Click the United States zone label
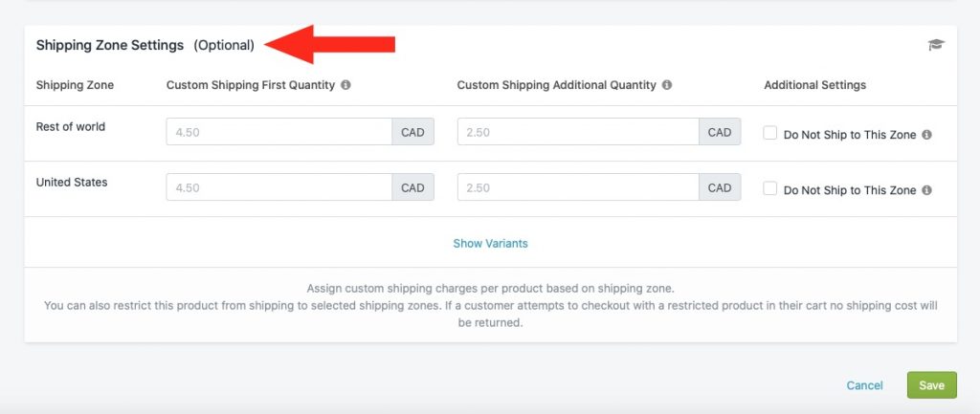Image resolution: width=980 pixels, height=414 pixels. pos(72,183)
